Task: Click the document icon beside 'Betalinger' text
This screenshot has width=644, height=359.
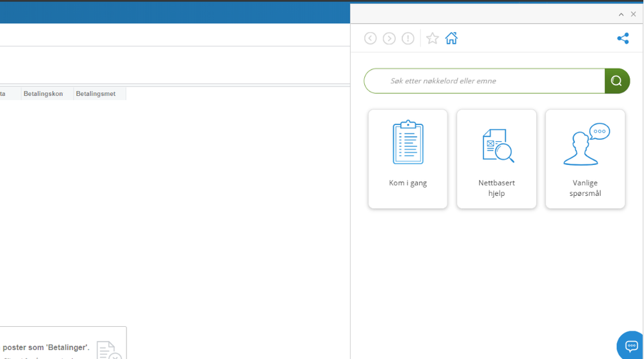Action: point(109,350)
